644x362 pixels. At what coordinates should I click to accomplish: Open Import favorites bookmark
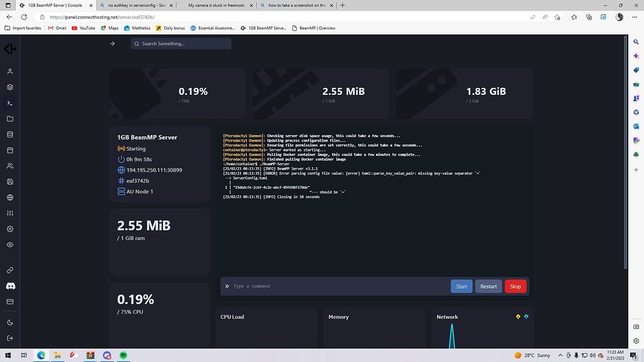[23, 28]
